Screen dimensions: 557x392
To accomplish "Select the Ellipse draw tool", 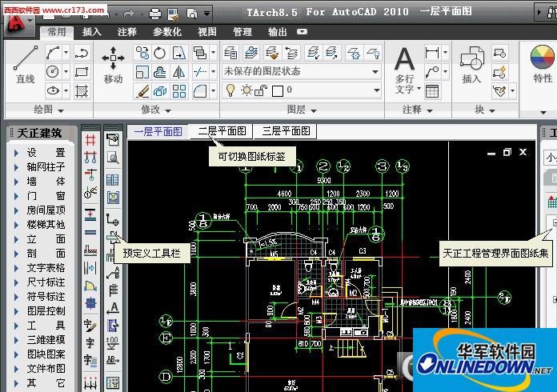I will click(x=53, y=91).
